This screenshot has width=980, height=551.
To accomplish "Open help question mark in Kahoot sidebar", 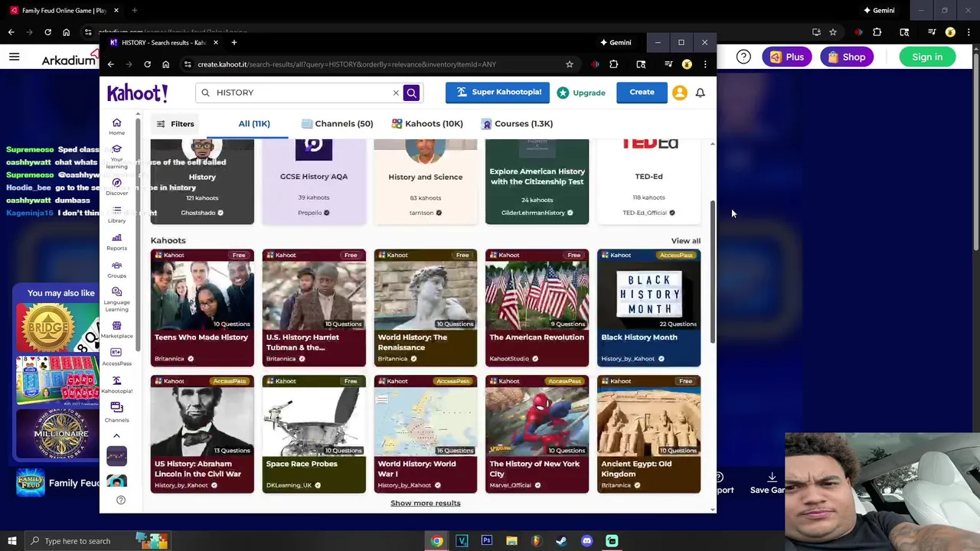I will 120,500.
